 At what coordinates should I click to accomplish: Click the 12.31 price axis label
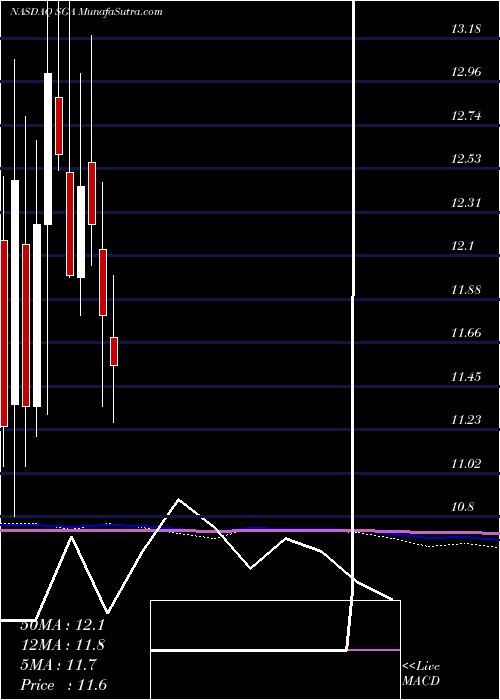pos(466,203)
